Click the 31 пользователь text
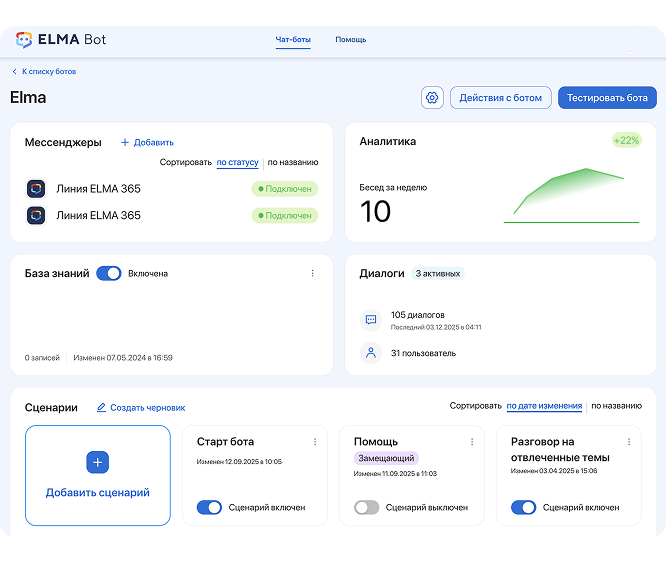 (423, 353)
